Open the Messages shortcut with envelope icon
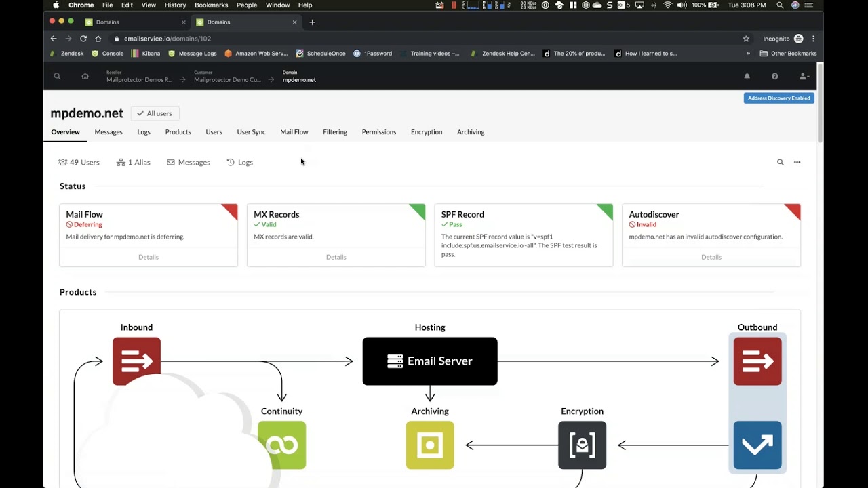 click(189, 163)
